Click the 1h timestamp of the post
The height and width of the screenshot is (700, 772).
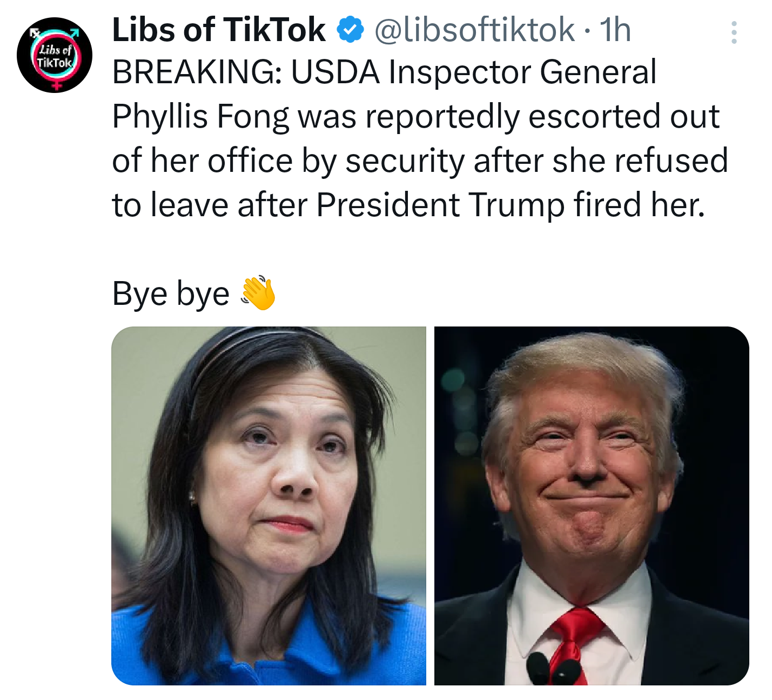tap(615, 30)
